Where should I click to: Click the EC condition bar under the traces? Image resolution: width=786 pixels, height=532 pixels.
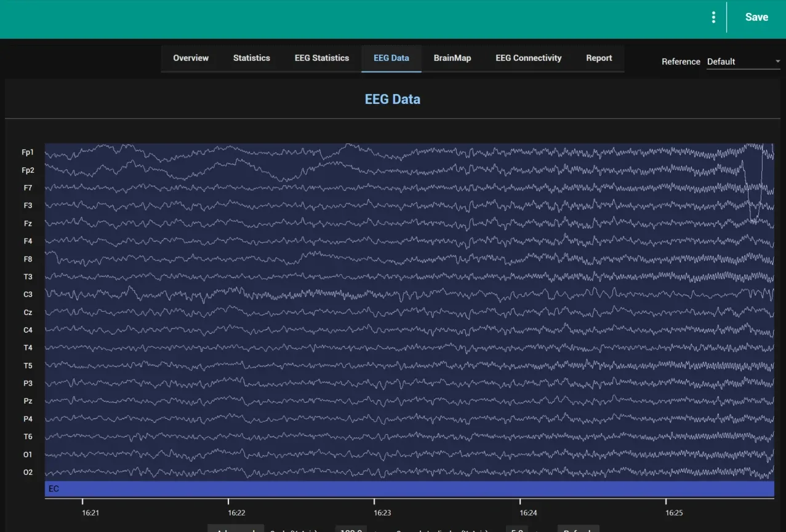tap(409, 489)
